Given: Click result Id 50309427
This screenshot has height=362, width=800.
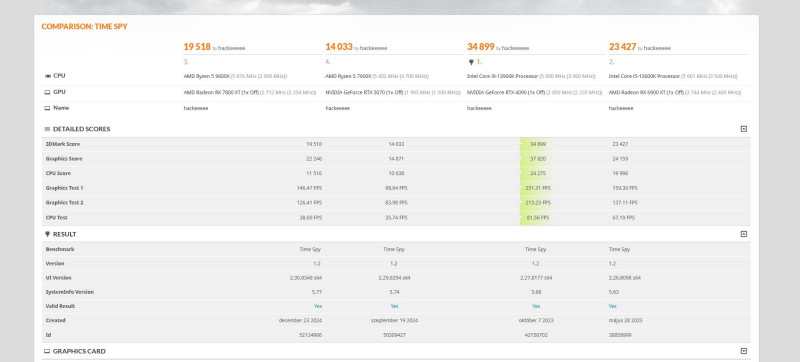Looking at the screenshot, I should [394, 335].
